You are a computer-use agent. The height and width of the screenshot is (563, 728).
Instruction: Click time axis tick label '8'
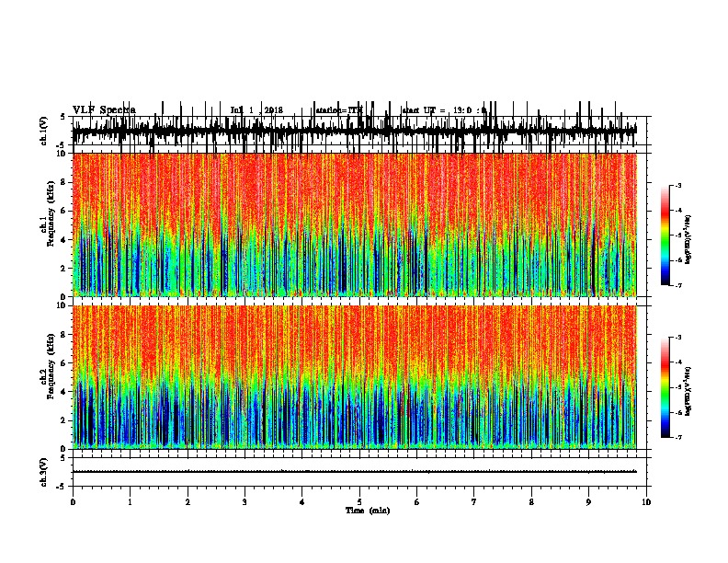(531, 502)
